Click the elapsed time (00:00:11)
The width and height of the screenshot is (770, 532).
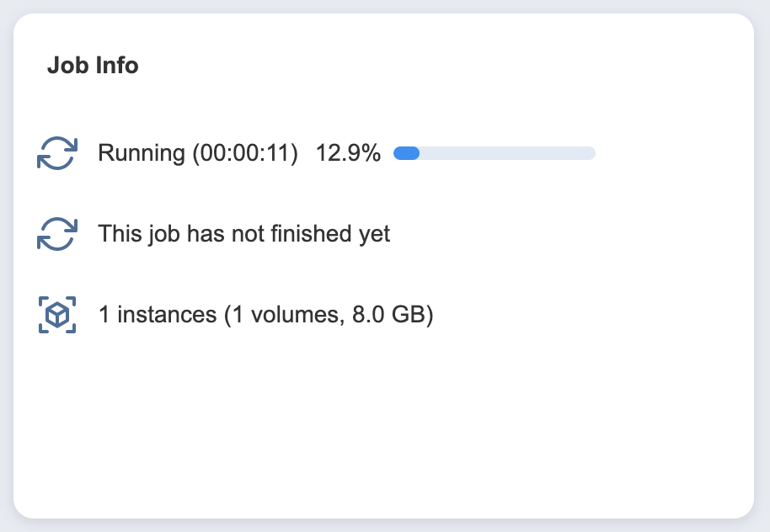[x=245, y=153]
